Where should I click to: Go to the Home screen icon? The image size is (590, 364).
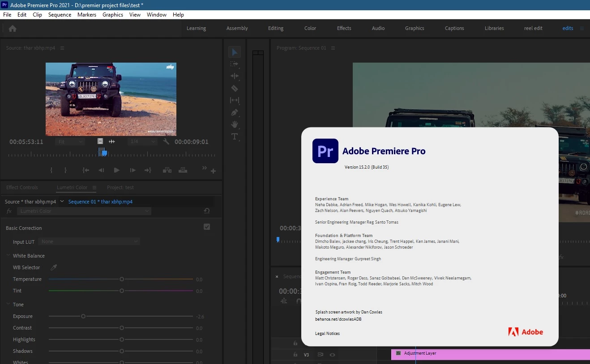tap(13, 28)
